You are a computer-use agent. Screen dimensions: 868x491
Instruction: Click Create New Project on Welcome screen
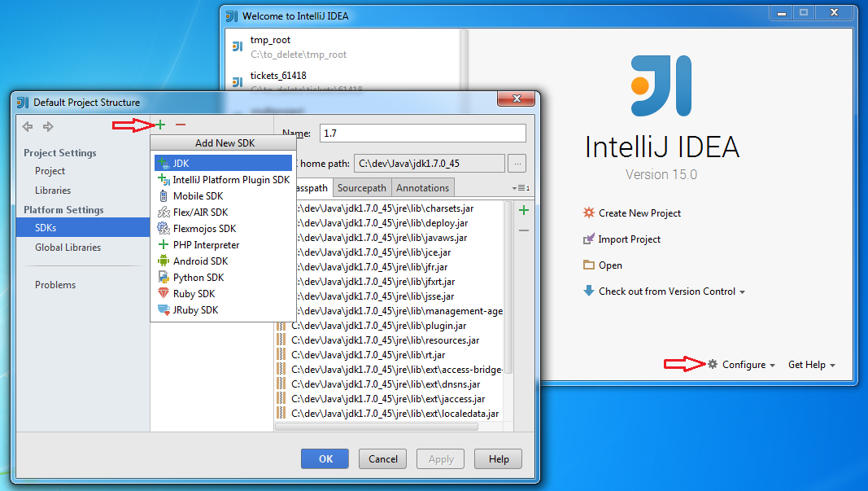point(639,213)
